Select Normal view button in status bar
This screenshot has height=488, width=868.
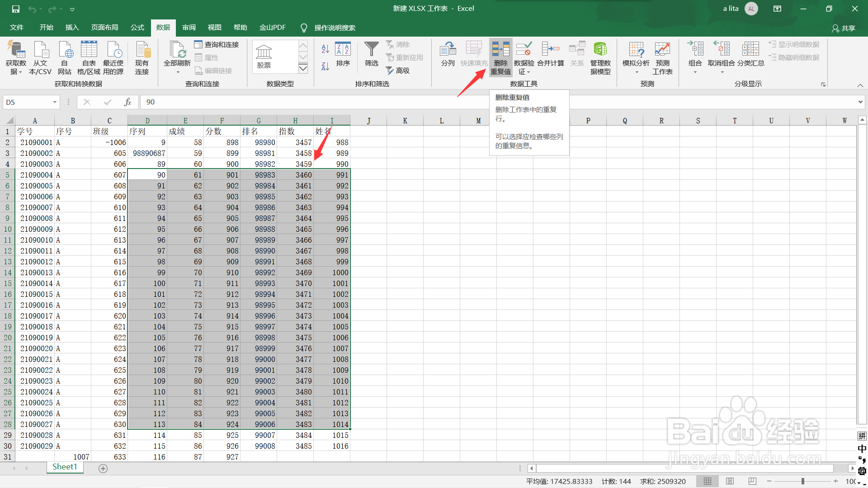(x=708, y=481)
